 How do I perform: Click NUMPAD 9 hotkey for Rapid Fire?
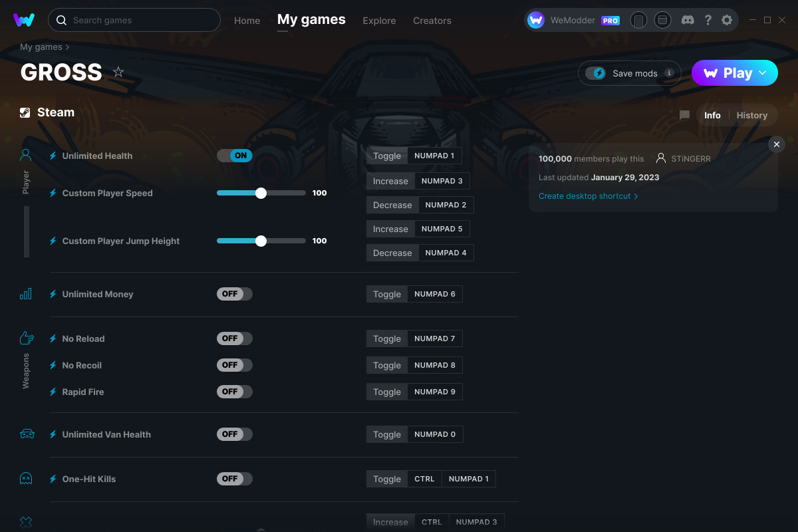[x=435, y=392]
